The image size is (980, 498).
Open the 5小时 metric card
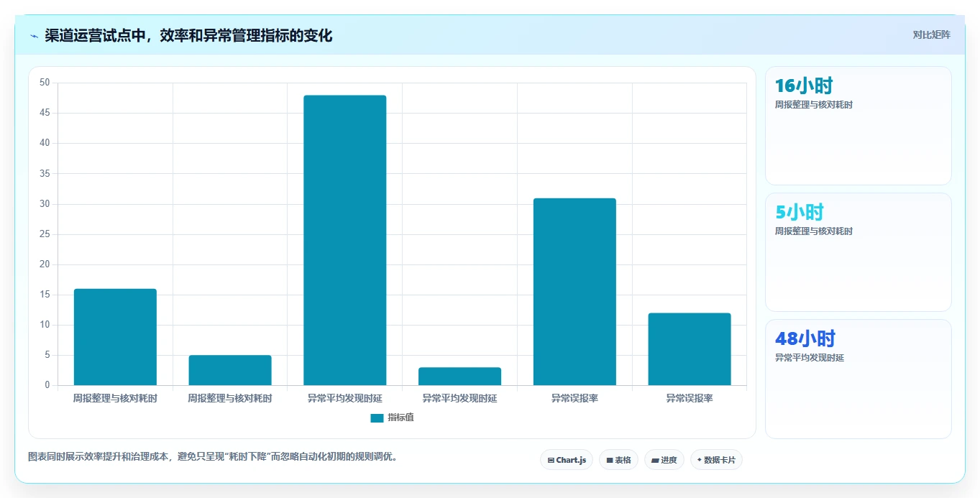(x=858, y=252)
